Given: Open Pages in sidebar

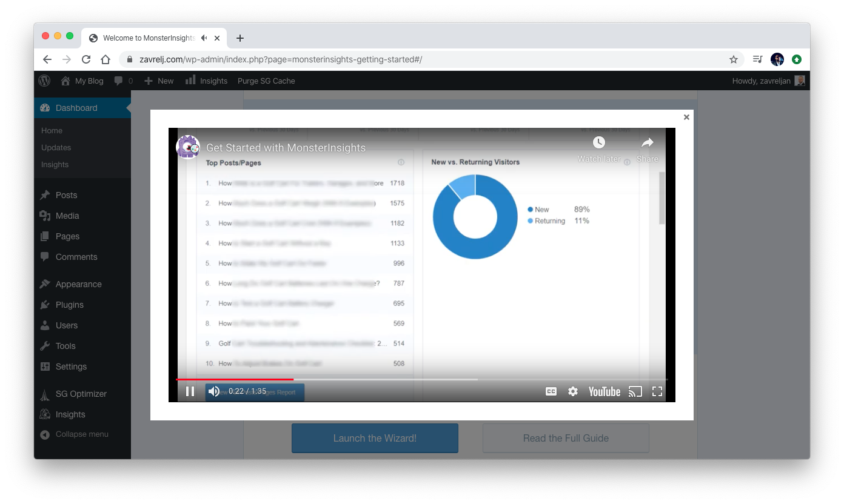Looking at the screenshot, I should (x=82, y=236).
